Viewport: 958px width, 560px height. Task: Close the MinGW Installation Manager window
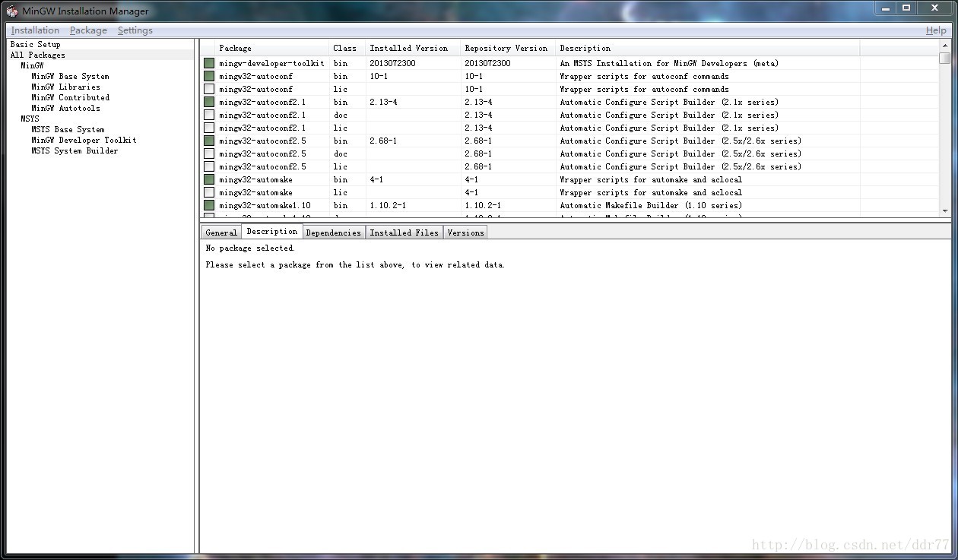pos(934,8)
